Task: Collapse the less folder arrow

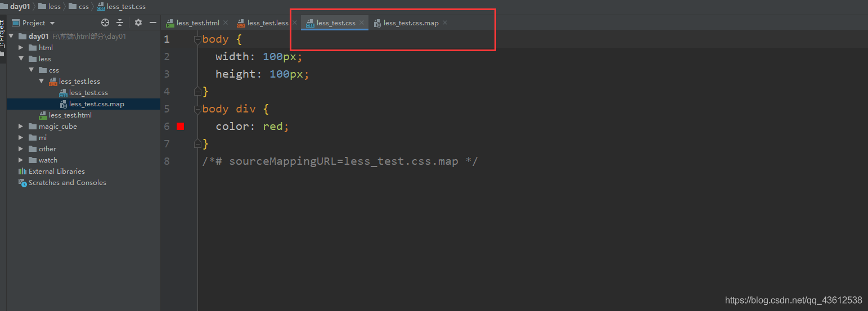Action: point(21,59)
